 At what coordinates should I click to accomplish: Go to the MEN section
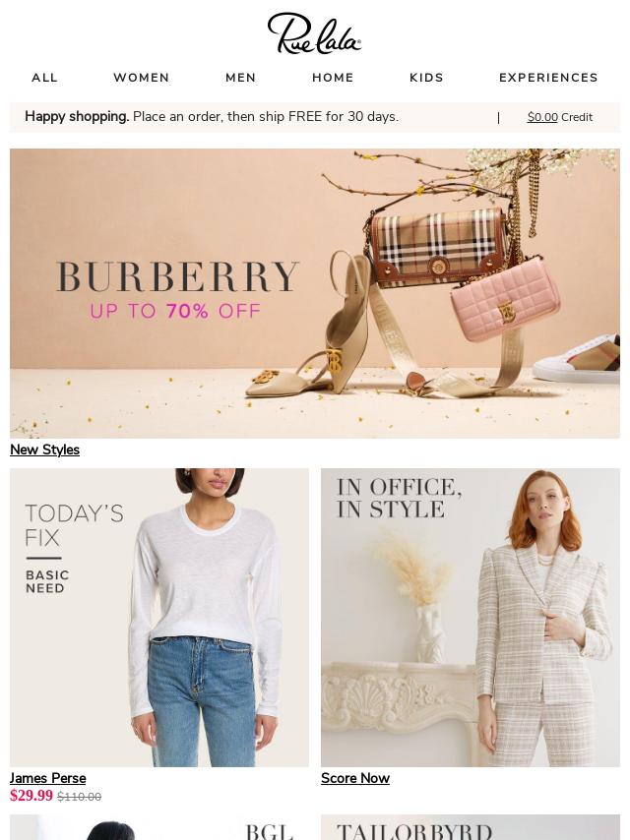pos(241,78)
